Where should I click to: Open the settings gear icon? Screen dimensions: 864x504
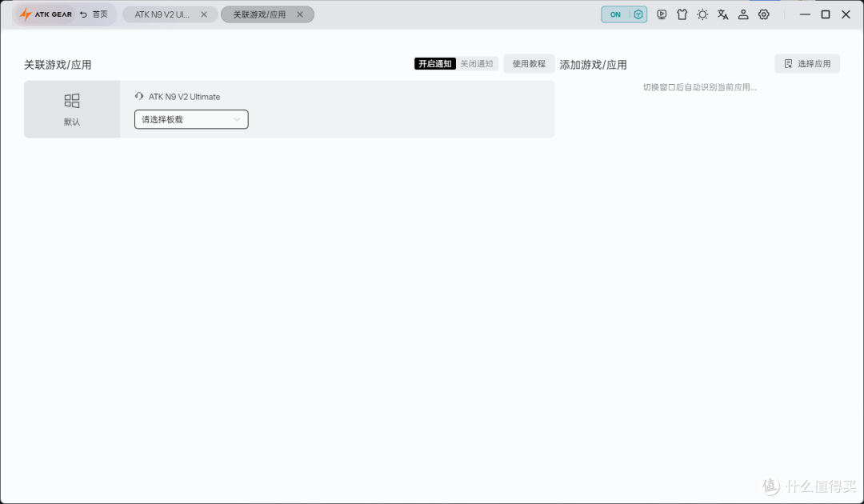764,15
